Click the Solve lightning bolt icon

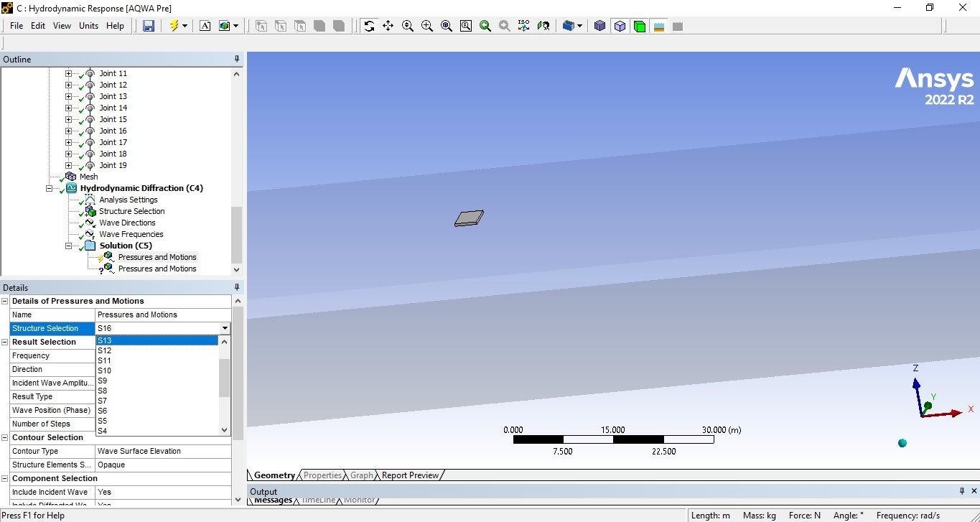pyautogui.click(x=174, y=26)
